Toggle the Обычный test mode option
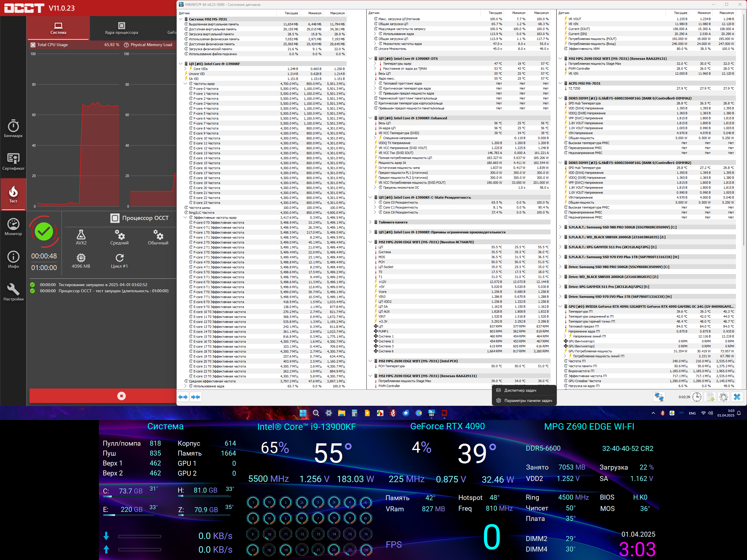Viewport: 747px width, 560px height. 158,237
